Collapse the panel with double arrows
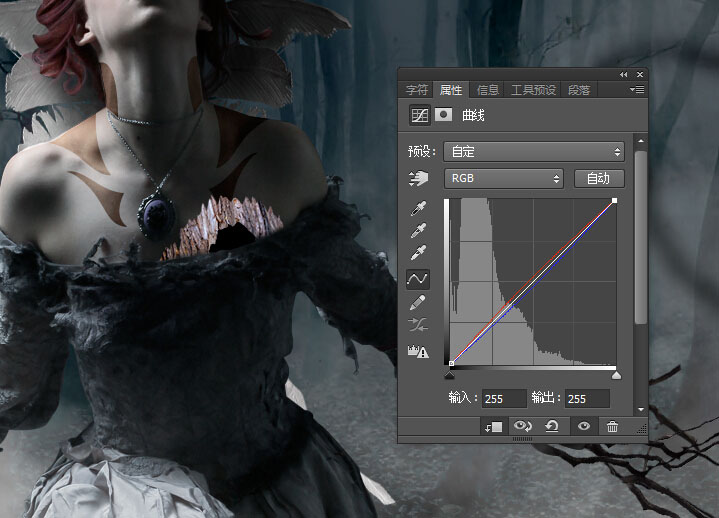Viewport: 719px width, 518px height. point(624,74)
